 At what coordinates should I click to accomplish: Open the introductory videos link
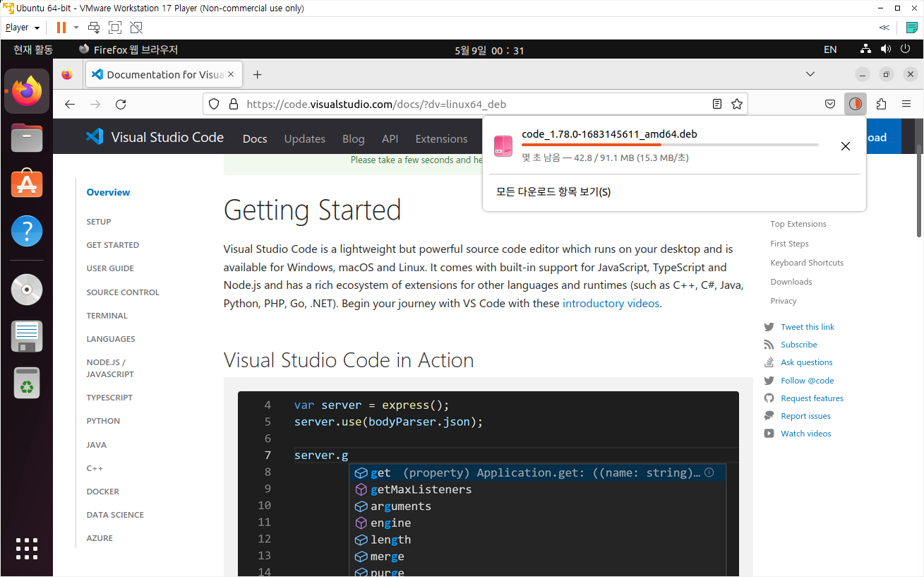pos(611,303)
